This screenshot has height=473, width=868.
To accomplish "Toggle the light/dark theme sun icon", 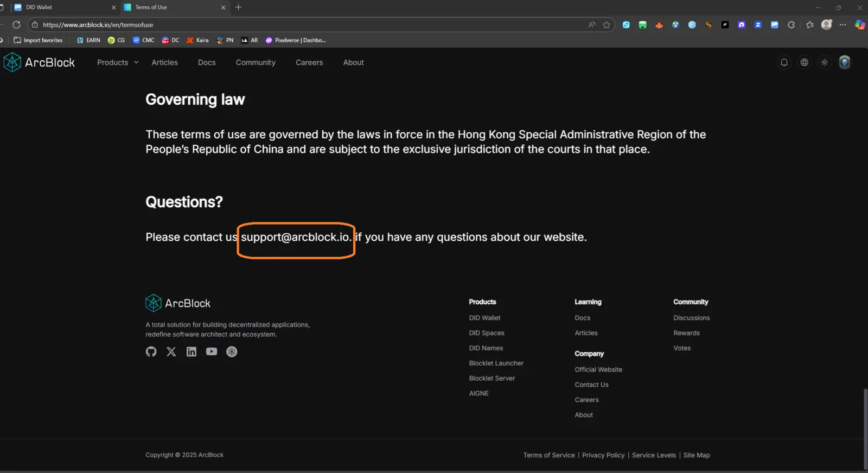I will pyautogui.click(x=825, y=62).
